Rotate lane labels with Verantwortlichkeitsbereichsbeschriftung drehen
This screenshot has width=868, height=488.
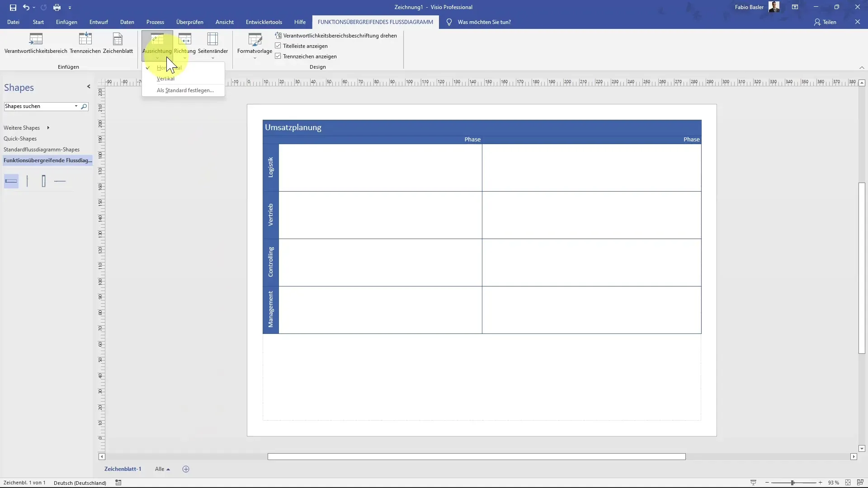click(336, 36)
